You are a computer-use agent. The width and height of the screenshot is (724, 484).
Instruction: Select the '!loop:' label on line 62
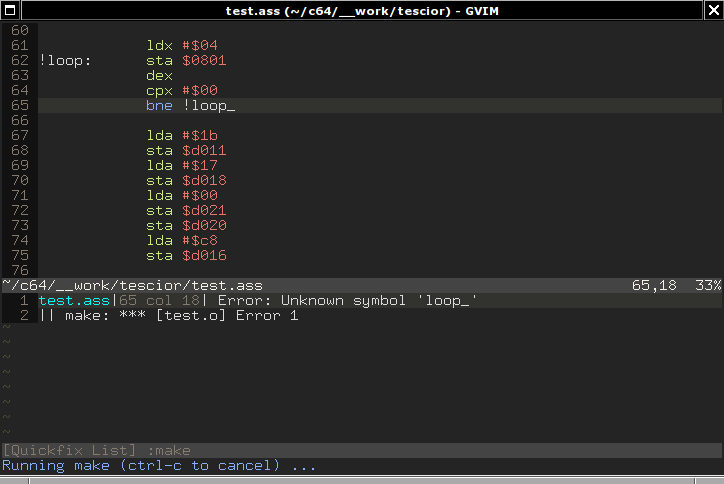pos(65,60)
